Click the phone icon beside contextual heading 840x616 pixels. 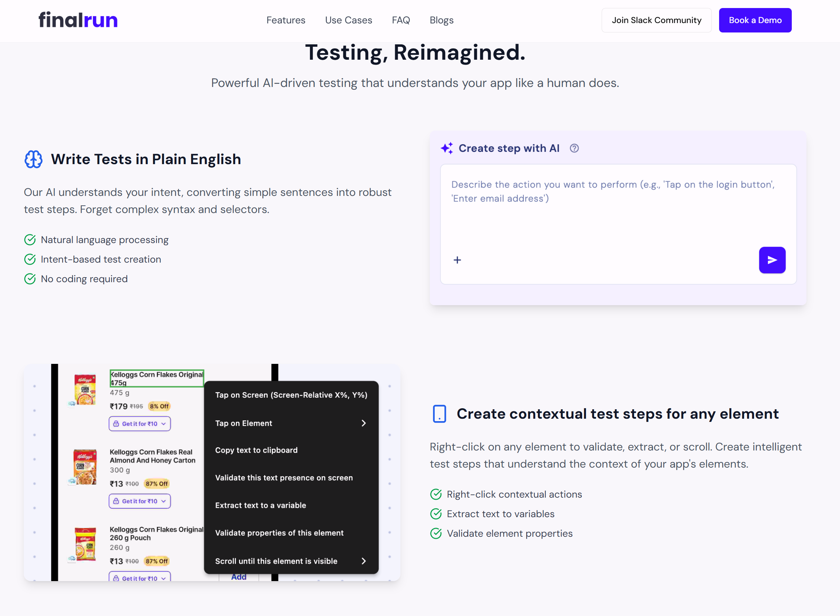pos(440,414)
